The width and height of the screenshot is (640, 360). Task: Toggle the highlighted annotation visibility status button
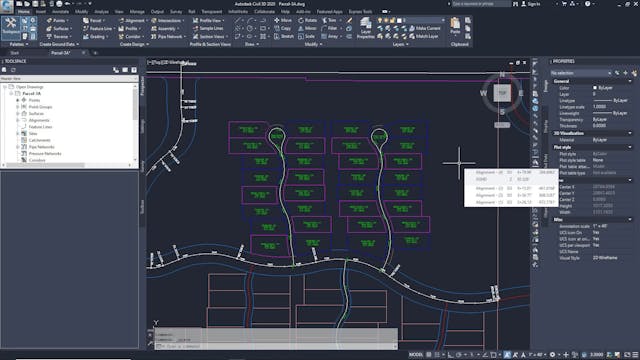[x=507, y=355]
